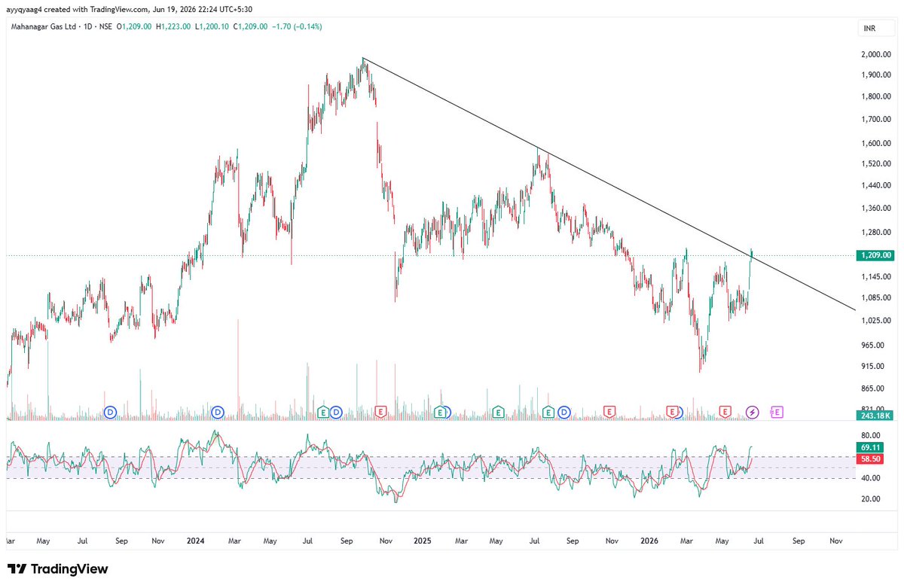Click the 1,025.00 price axis label
This screenshot has width=904, height=588.
pyautogui.click(x=876, y=320)
